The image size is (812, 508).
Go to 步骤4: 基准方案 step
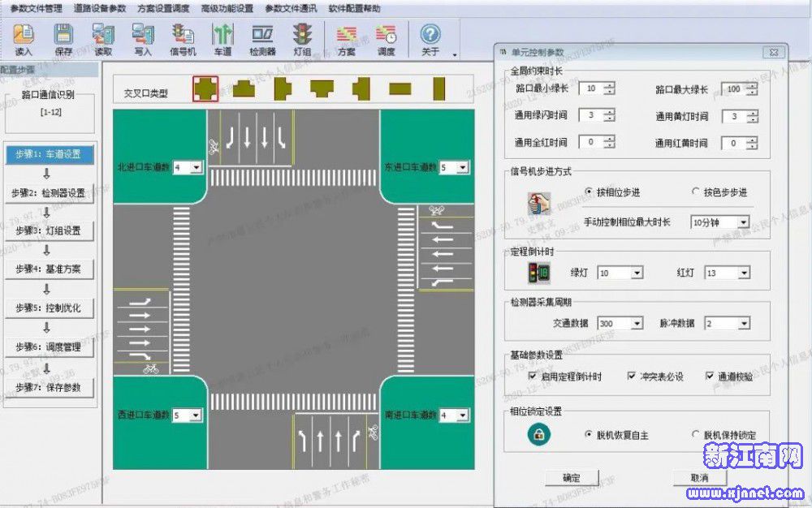point(47,269)
